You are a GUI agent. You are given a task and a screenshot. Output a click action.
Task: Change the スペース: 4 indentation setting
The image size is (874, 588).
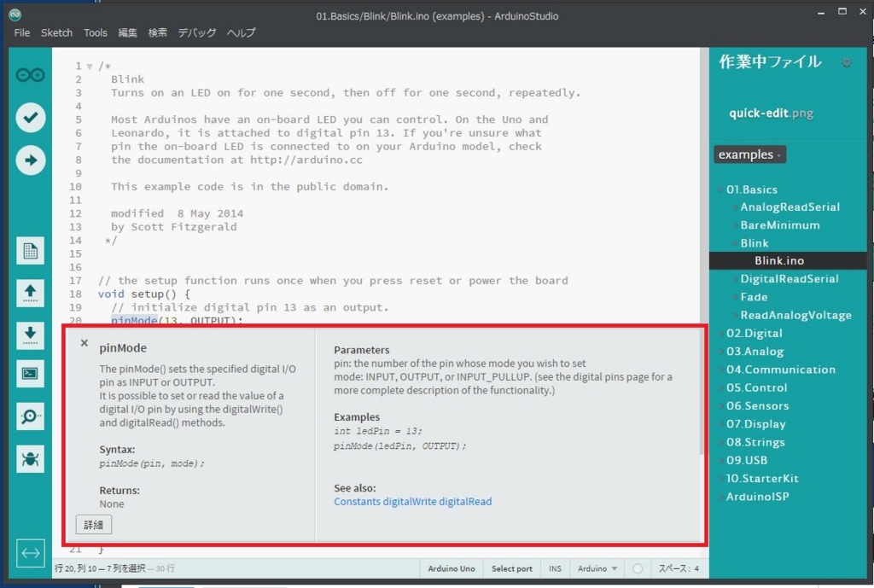[679, 568]
